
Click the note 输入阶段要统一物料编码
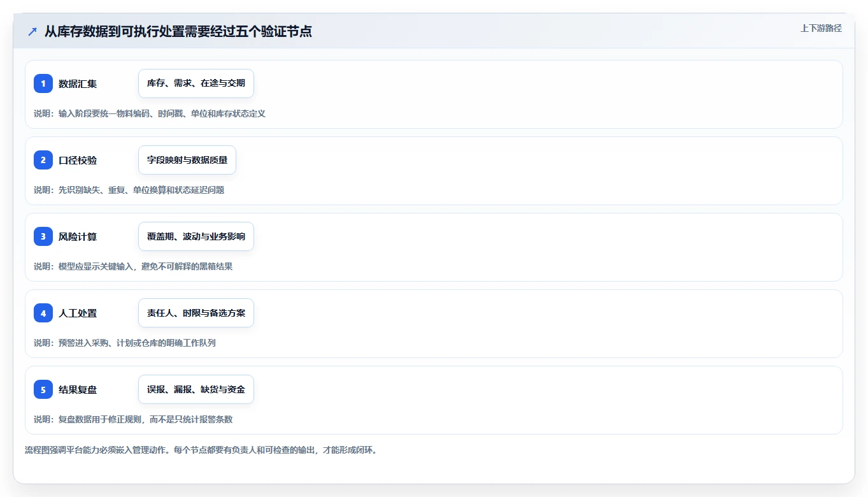click(150, 113)
